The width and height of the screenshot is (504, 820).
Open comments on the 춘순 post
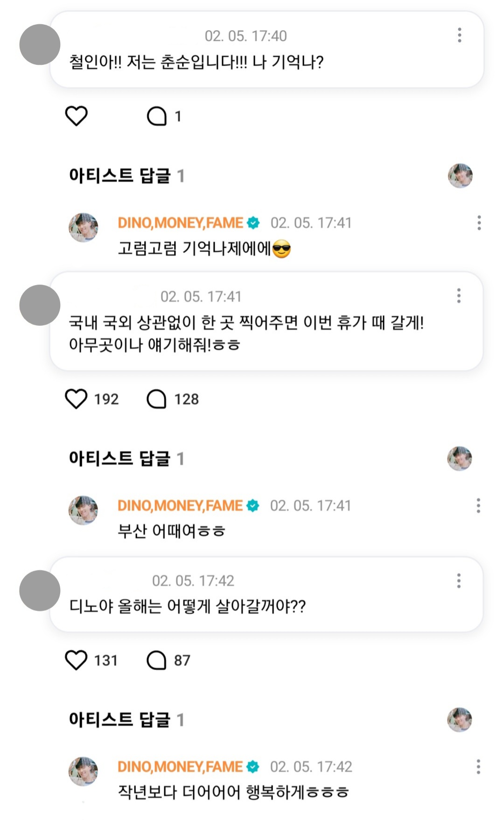click(x=157, y=116)
